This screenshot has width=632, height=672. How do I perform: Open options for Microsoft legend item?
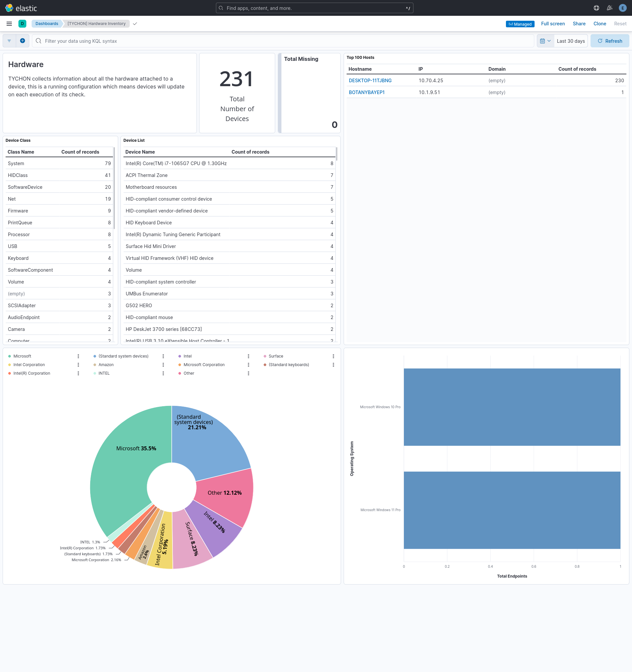coord(78,356)
